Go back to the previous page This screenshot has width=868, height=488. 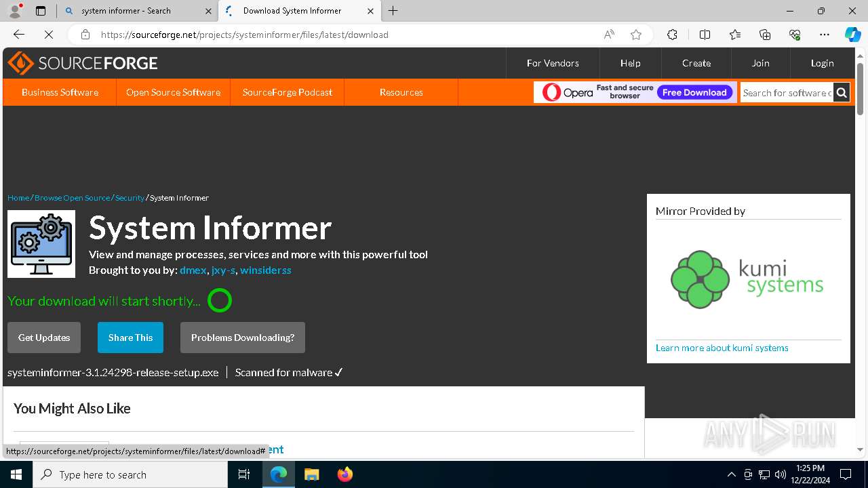pyautogui.click(x=19, y=35)
